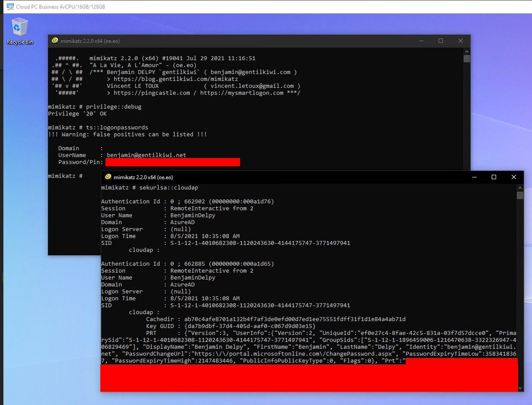This screenshot has width=532, height=405.
Task: Click scroll-up arrow in front mimikatz window
Action: click(x=520, y=188)
